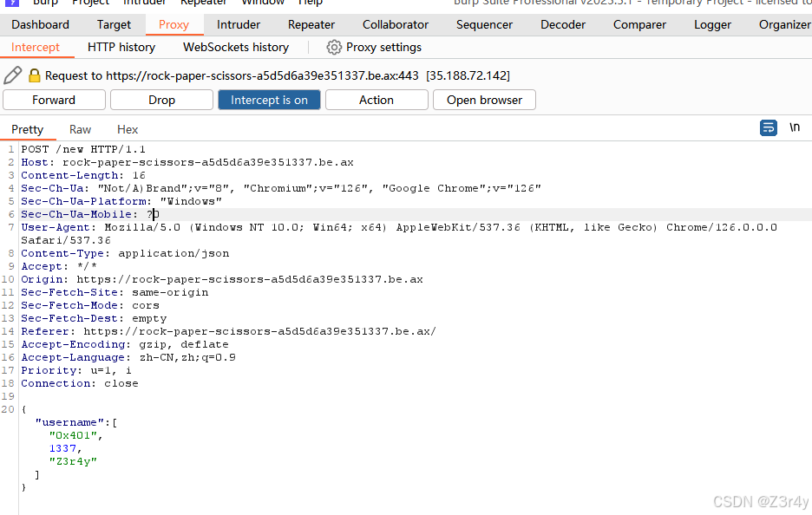Click the Connection: close header
Image resolution: width=812 pixels, height=515 pixels.
point(80,383)
